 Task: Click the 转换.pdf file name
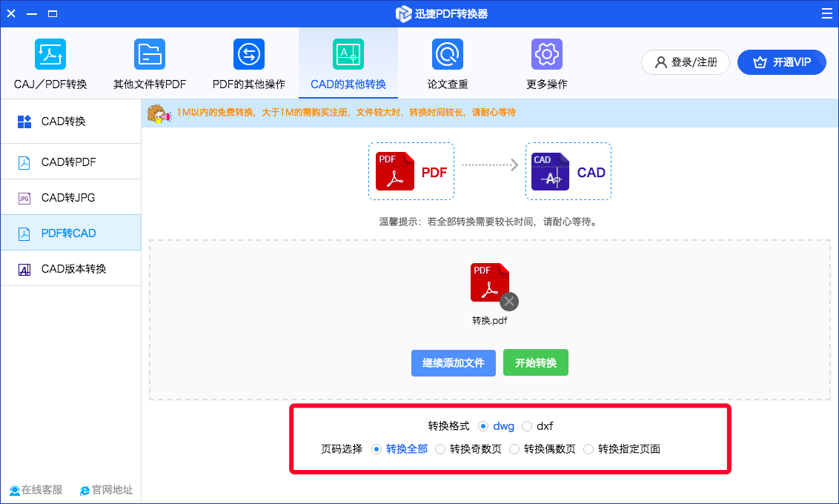(x=490, y=320)
